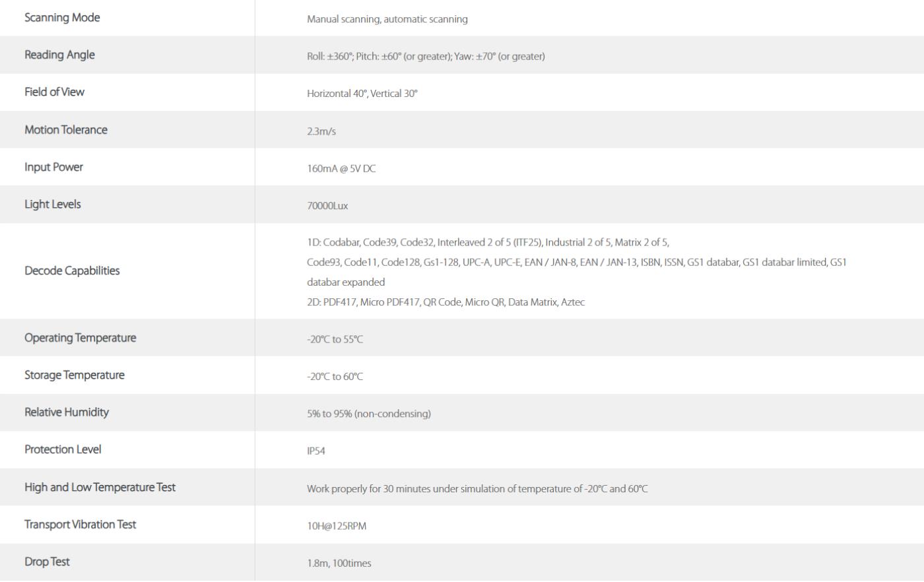Click the Decode Capabilities label

[72, 271]
